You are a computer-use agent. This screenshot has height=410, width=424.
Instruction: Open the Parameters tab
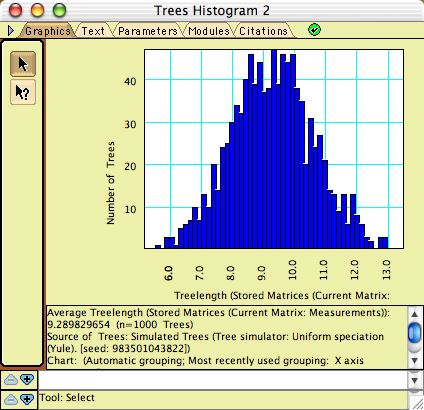(x=148, y=31)
